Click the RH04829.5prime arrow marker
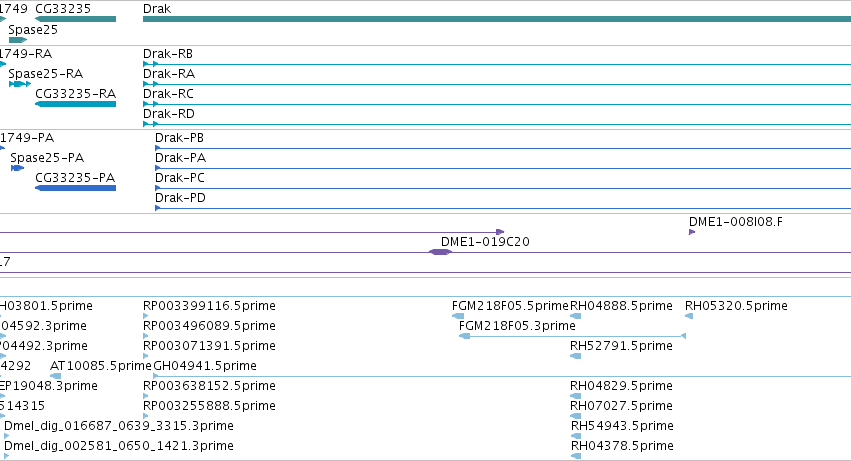Image resolution: width=851 pixels, height=461 pixels. click(576, 396)
